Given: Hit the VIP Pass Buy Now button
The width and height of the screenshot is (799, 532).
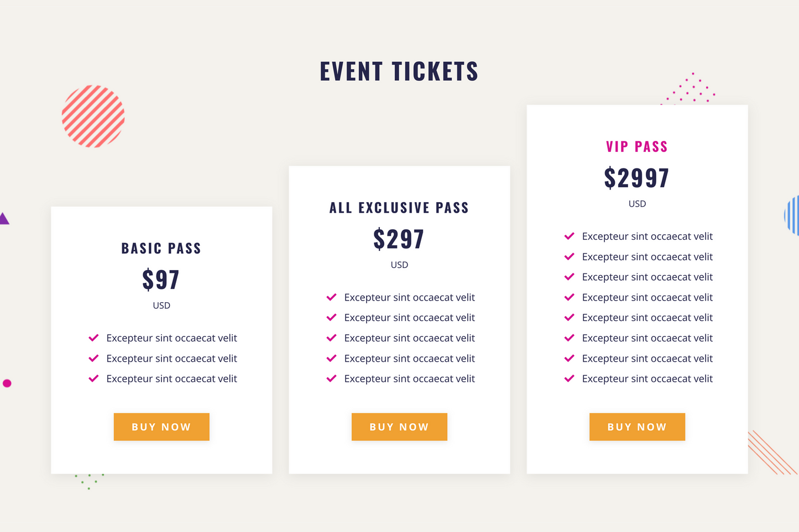Looking at the screenshot, I should click(x=637, y=427).
